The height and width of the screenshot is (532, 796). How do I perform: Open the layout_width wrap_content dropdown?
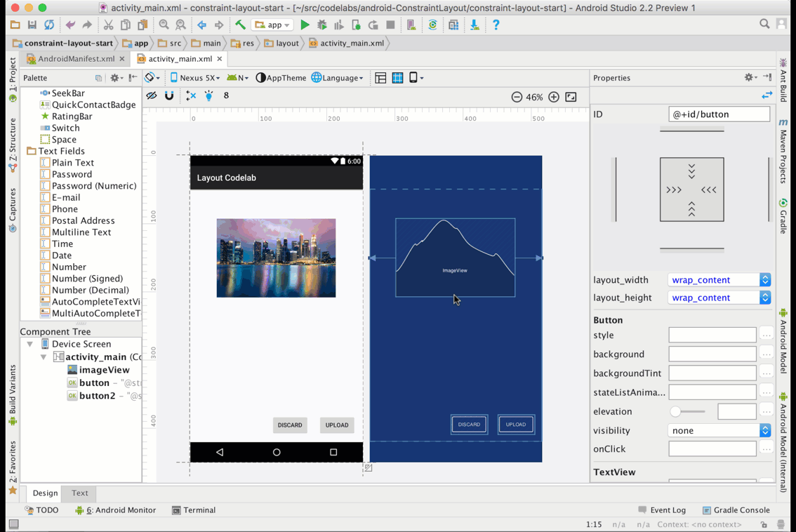click(x=719, y=280)
